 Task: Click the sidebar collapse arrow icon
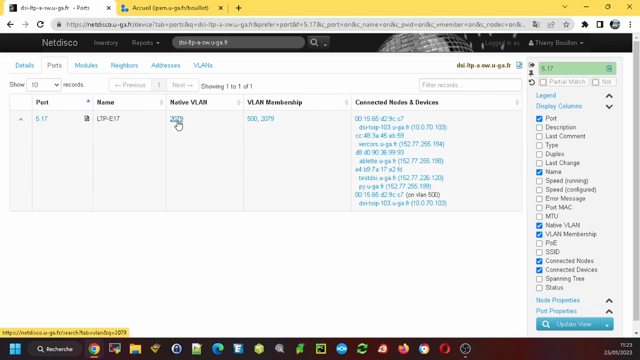coord(531,65)
